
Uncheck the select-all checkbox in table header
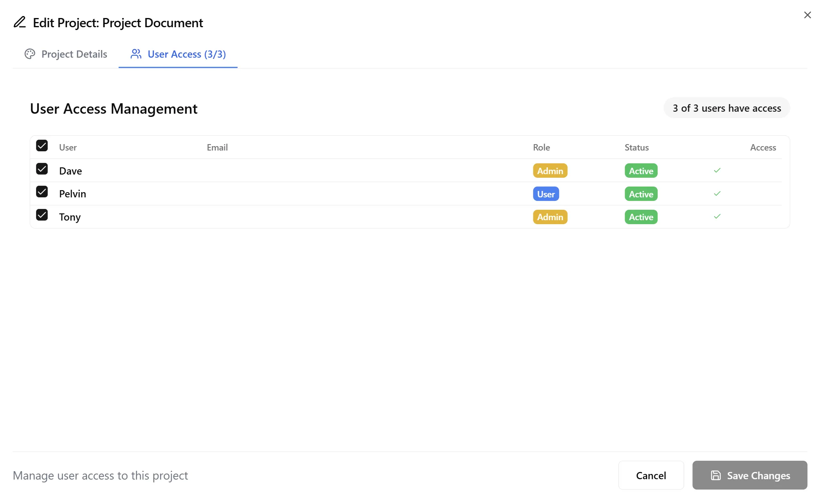[x=42, y=146]
